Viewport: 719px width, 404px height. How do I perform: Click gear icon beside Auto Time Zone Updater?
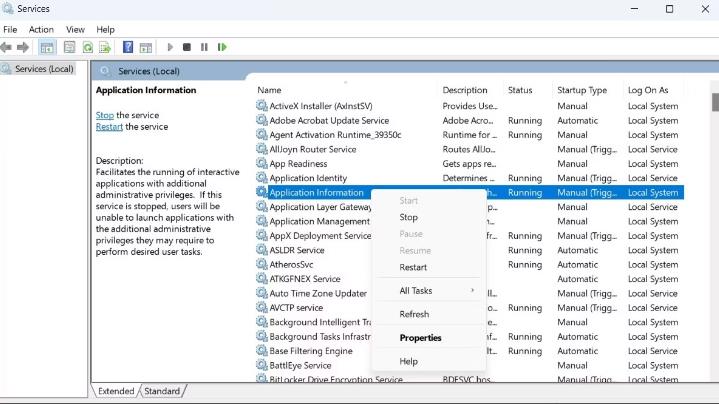262,293
